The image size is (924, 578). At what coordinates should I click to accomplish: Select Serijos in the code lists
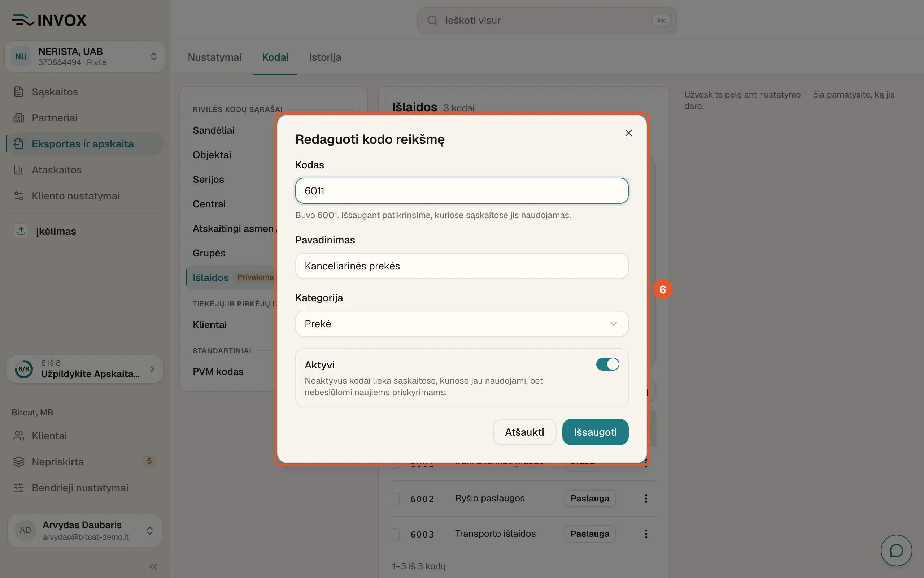209,179
